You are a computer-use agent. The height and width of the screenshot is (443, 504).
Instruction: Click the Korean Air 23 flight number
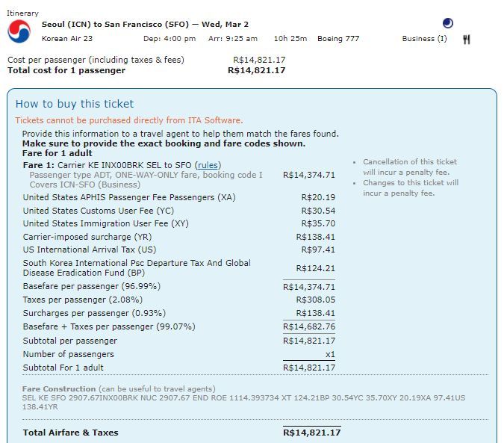67,39
